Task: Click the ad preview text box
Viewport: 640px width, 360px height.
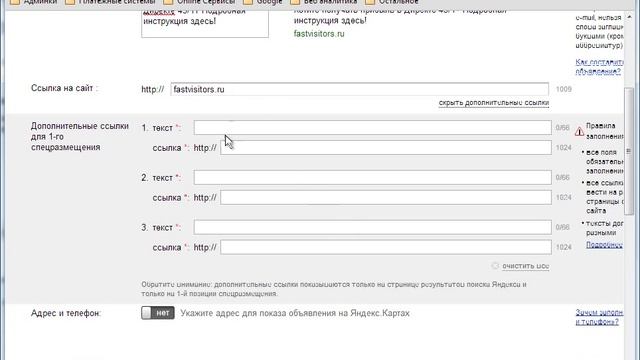Action: [205, 24]
